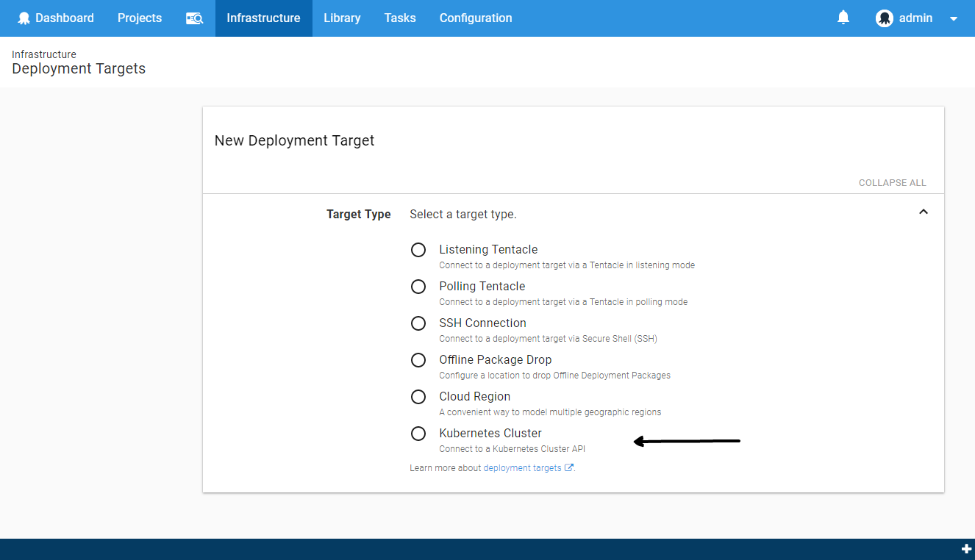
Task: Open the search icon in the navigation bar
Action: pyautogui.click(x=194, y=18)
